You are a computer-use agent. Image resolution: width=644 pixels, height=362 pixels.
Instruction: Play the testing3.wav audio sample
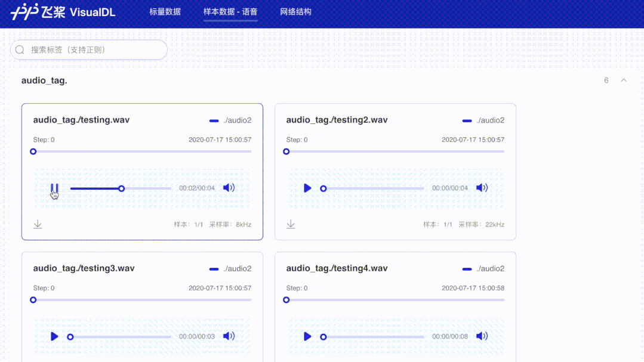pyautogui.click(x=54, y=336)
